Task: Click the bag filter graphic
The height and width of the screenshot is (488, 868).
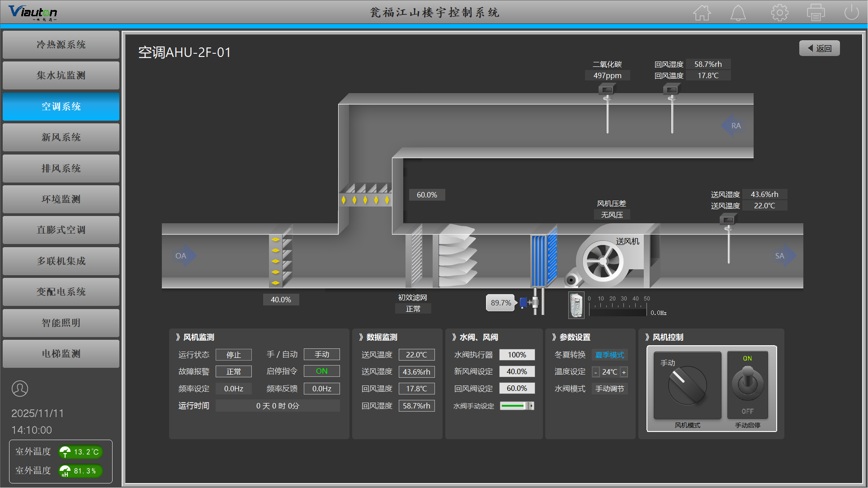Action: (x=456, y=256)
